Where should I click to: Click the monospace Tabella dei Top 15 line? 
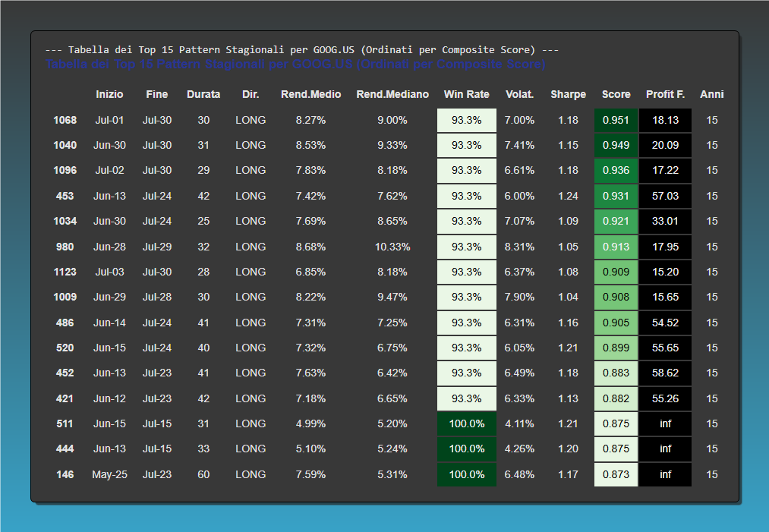(x=301, y=49)
